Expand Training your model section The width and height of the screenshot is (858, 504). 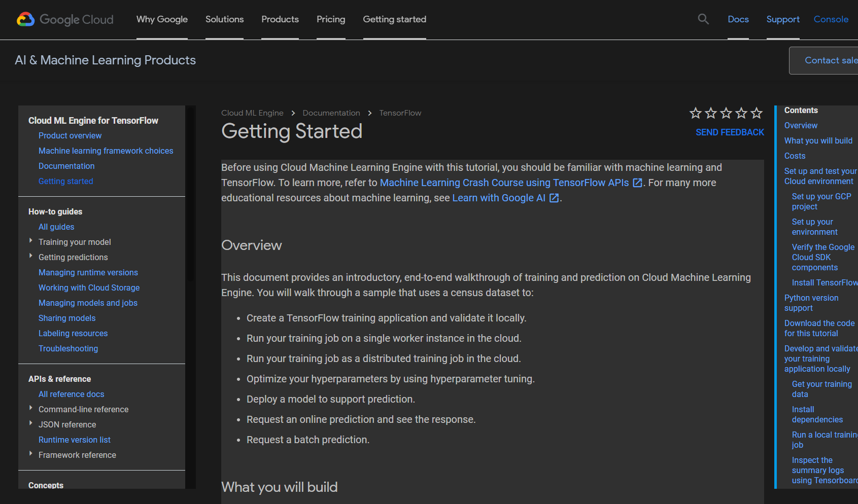tap(31, 241)
